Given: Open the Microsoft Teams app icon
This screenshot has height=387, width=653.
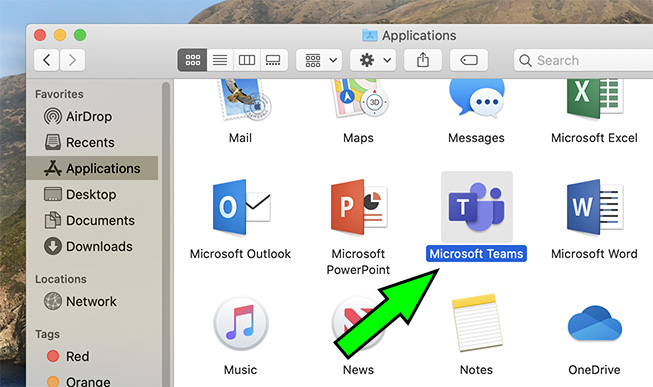Looking at the screenshot, I should tap(476, 207).
